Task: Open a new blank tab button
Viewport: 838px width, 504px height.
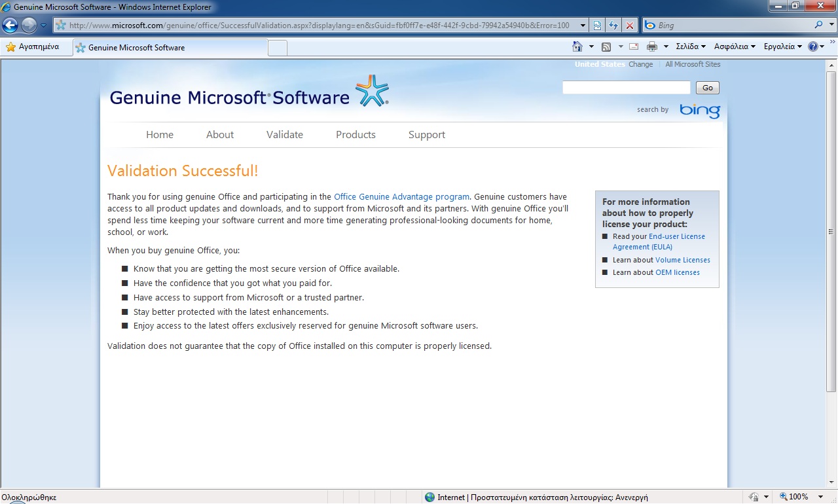Action: 278,48
